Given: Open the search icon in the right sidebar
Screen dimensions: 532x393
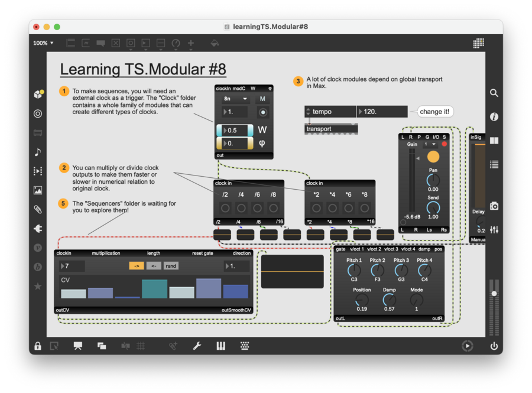Looking at the screenshot, I should (x=494, y=93).
